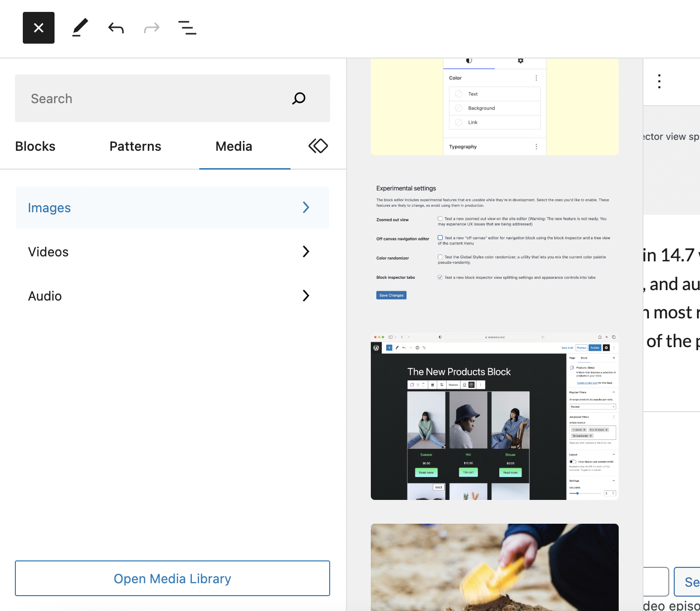Click the search magnifier icon
700x611 pixels.
(x=298, y=98)
